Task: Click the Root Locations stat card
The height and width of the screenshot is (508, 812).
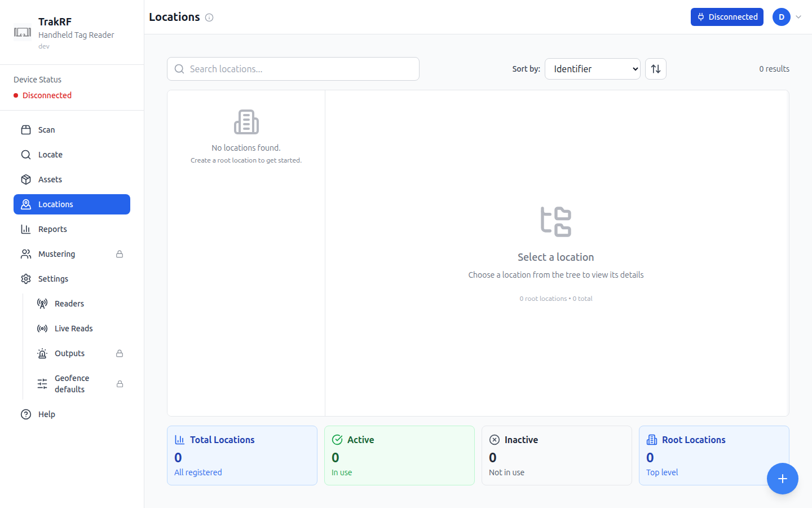Action: coord(714,456)
